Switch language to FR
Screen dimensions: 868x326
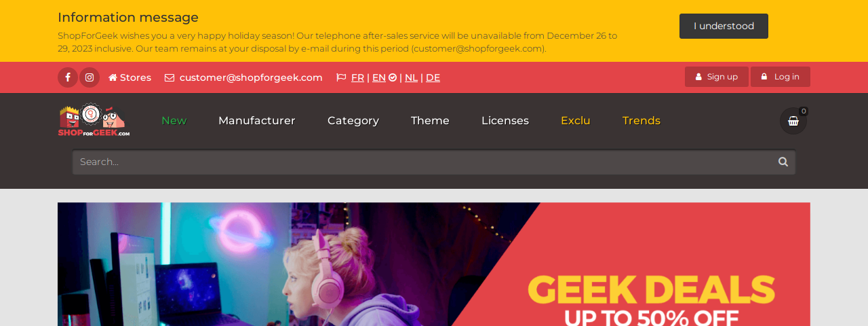pos(357,77)
